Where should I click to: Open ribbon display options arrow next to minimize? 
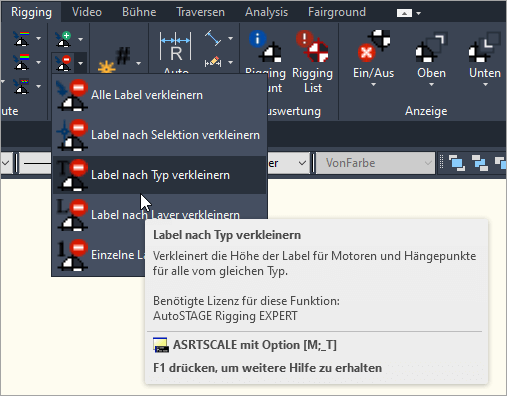(419, 13)
